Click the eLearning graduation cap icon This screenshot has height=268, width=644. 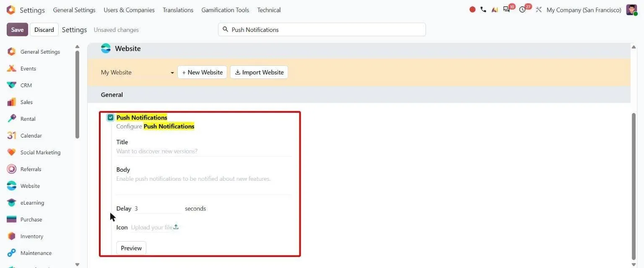(12, 203)
